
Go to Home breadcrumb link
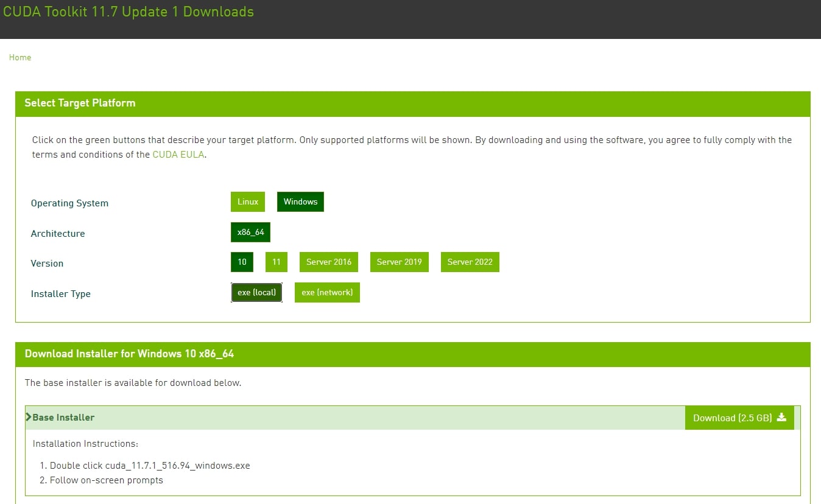point(20,57)
